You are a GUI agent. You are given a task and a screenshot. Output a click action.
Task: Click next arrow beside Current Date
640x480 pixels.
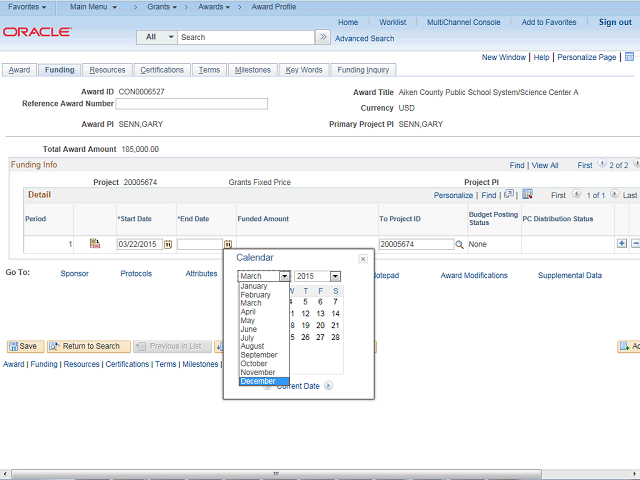[328, 385]
